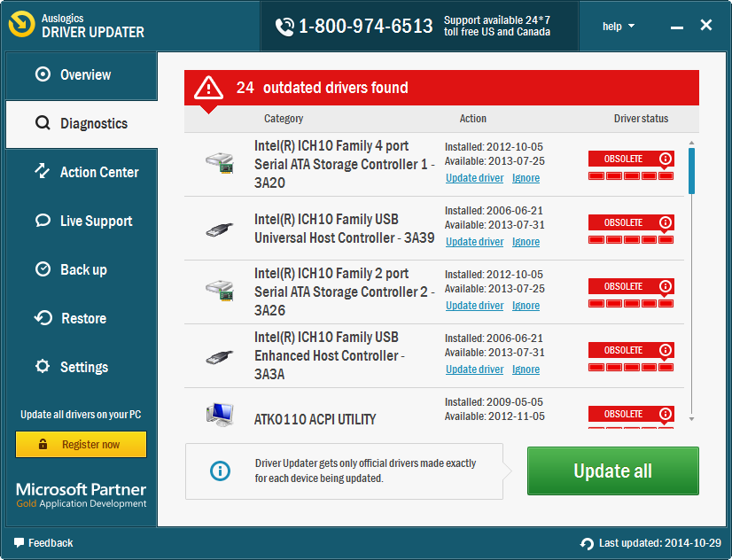Viewport: 732px width, 560px height.
Task: Click the storage controller icon for 3A26 driver
Action: 220,292
